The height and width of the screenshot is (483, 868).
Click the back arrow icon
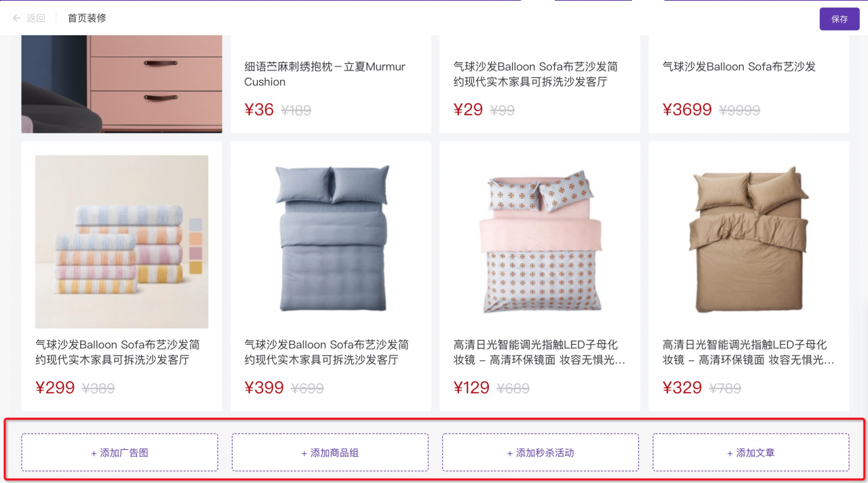(x=17, y=18)
